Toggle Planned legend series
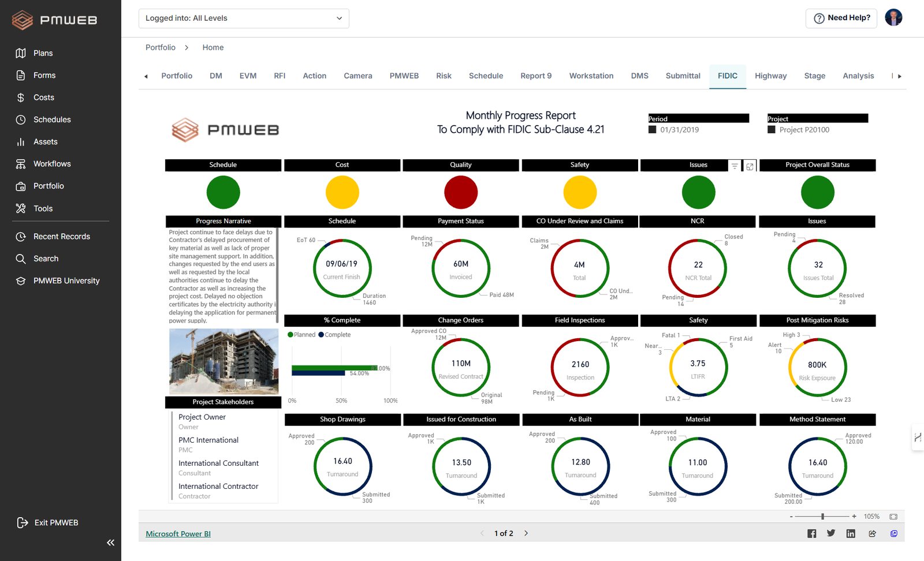The width and height of the screenshot is (924, 561). [301, 335]
